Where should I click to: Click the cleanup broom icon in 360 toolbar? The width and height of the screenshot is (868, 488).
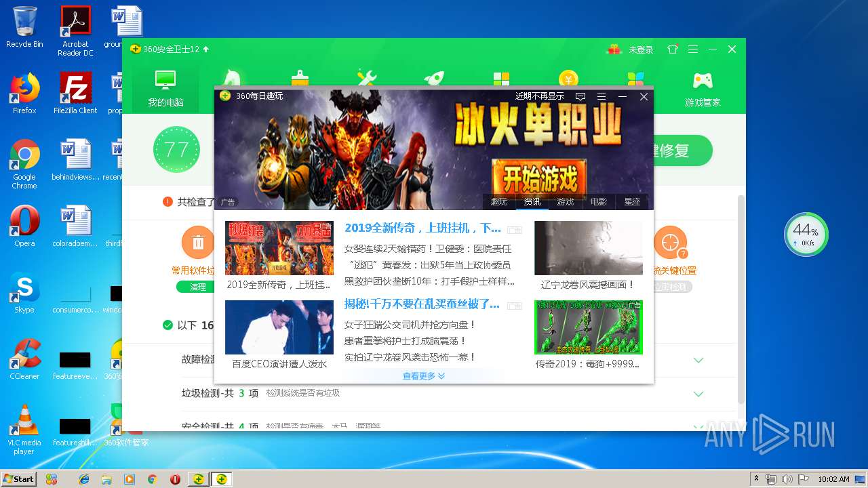[x=300, y=77]
